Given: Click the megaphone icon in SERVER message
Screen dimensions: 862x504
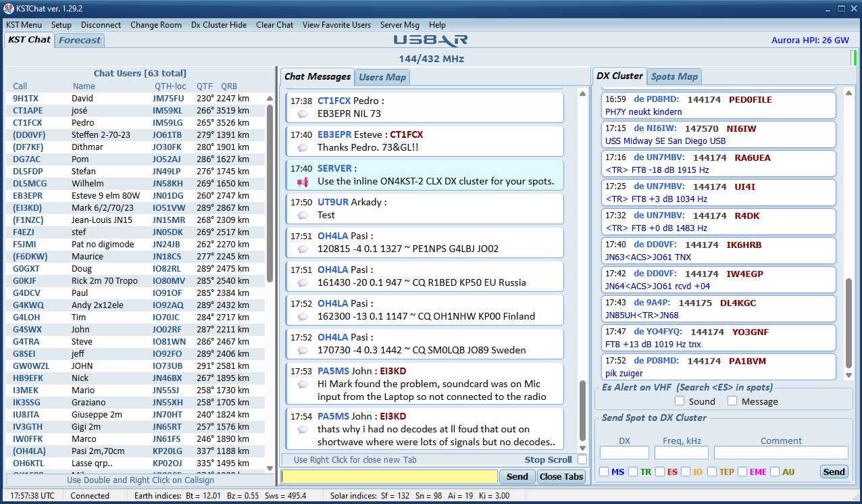Looking at the screenshot, I should click(303, 182).
